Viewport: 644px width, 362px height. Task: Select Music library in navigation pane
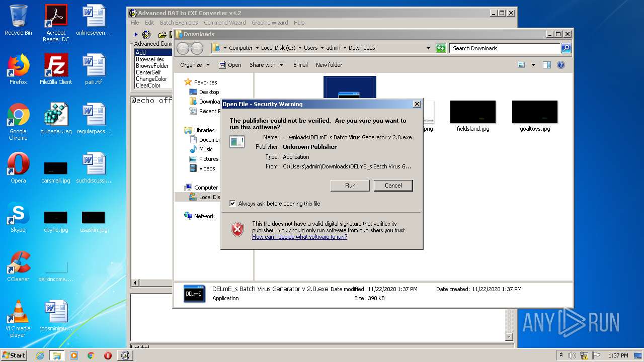(x=201, y=149)
